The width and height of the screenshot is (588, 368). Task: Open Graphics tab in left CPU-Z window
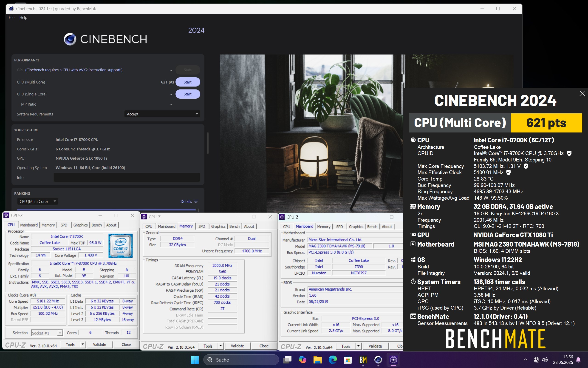(80, 225)
